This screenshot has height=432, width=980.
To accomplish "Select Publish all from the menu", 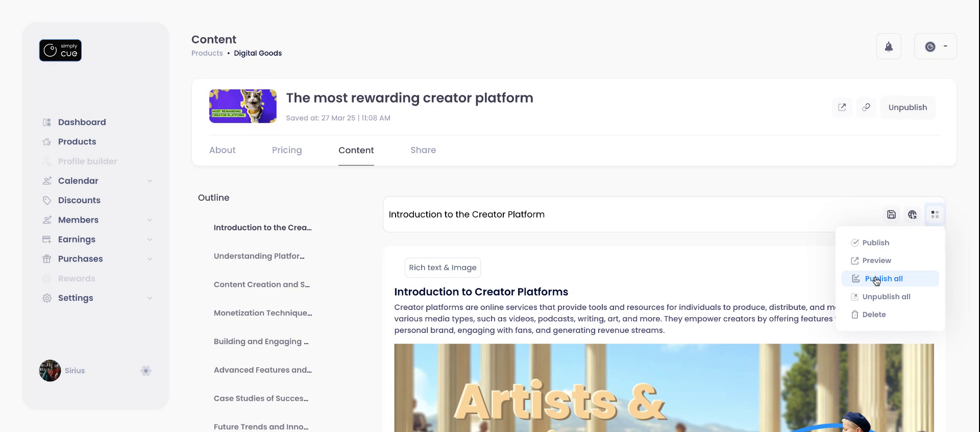I will pyautogui.click(x=884, y=279).
